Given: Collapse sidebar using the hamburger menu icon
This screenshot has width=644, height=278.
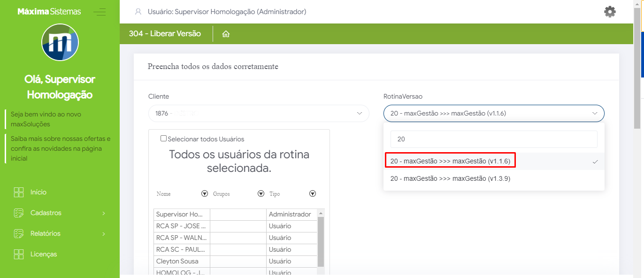Looking at the screenshot, I should (x=100, y=12).
